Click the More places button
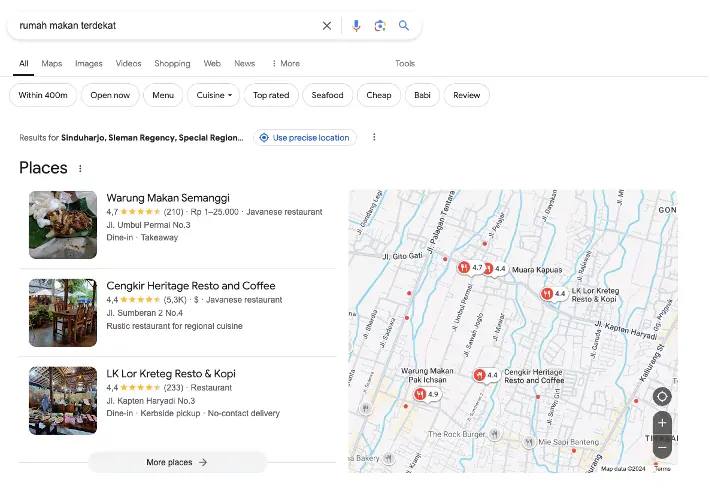 177,462
